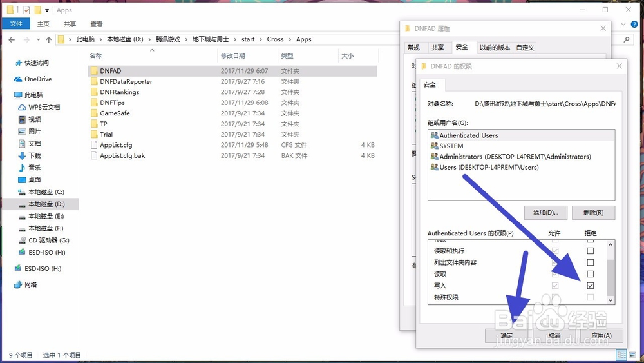
Task: Open 音乐 folder in sidebar
Action: (30, 168)
